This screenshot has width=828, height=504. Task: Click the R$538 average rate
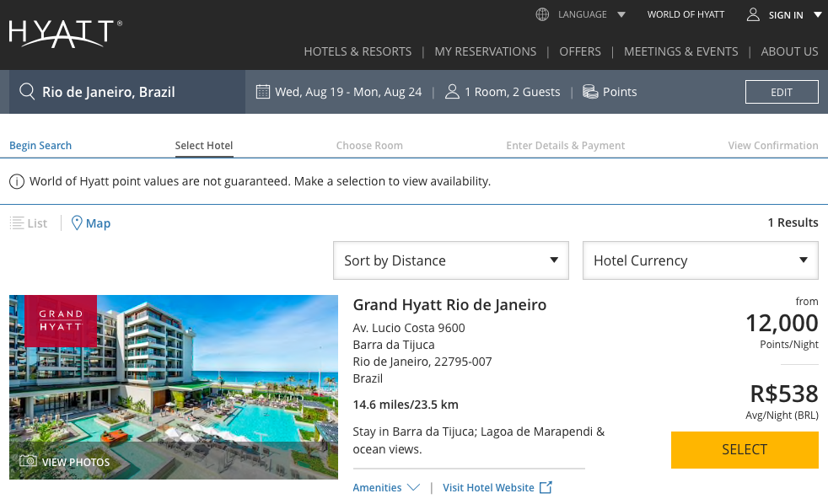coord(784,394)
